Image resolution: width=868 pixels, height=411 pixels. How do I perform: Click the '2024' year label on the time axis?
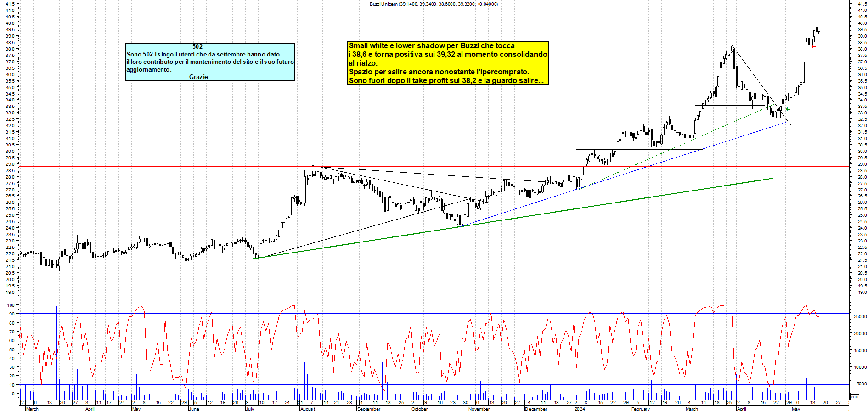pos(580,409)
